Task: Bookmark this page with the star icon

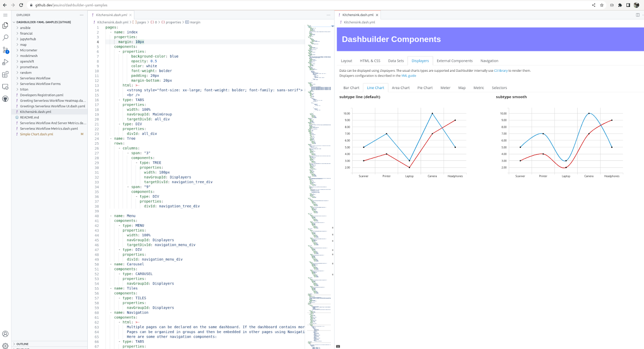Action: pos(602,5)
